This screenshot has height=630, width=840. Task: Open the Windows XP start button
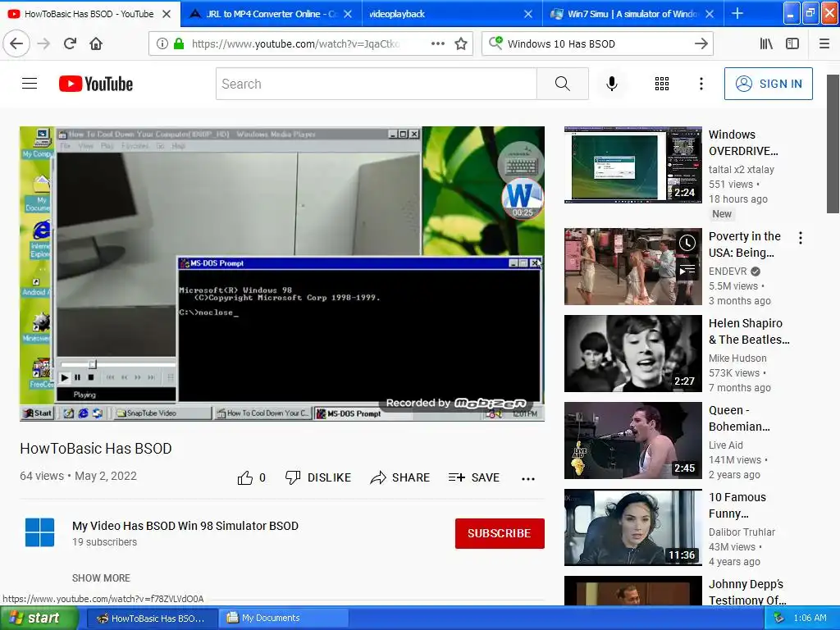[39, 618]
